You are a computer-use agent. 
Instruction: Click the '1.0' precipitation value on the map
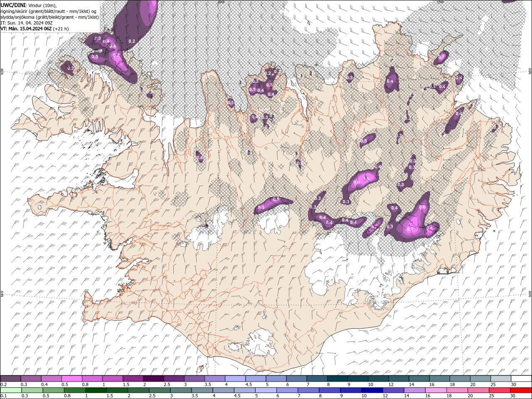click(x=366, y=178)
